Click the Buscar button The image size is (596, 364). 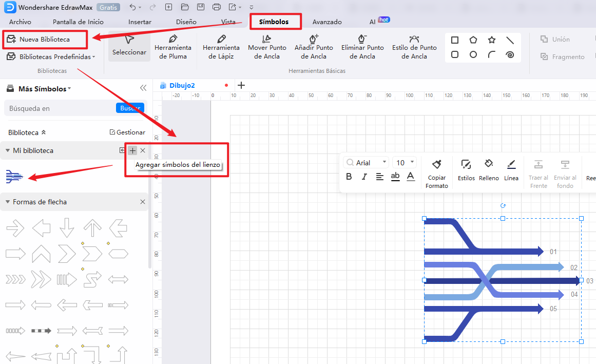point(130,108)
